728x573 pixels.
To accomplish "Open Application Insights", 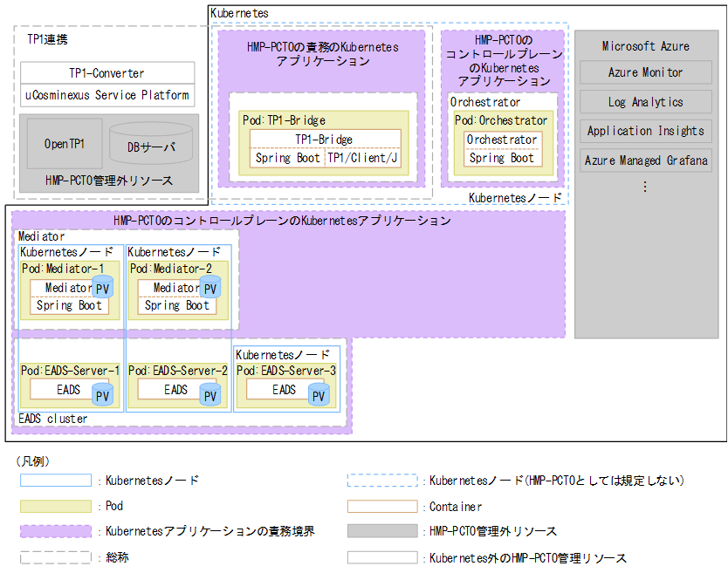I will (645, 132).
